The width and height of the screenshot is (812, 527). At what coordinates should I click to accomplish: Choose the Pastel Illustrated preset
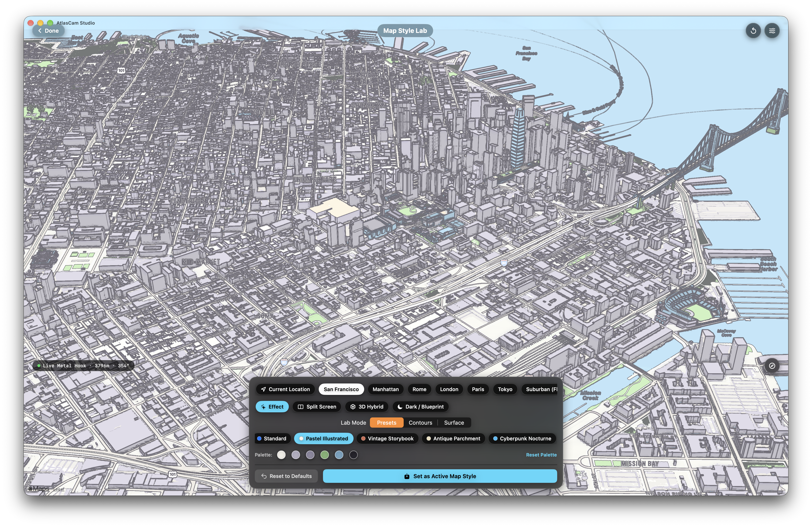click(x=323, y=438)
